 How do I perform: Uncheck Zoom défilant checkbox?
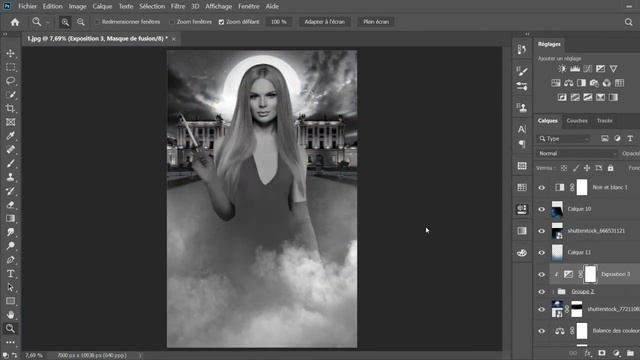tap(221, 22)
